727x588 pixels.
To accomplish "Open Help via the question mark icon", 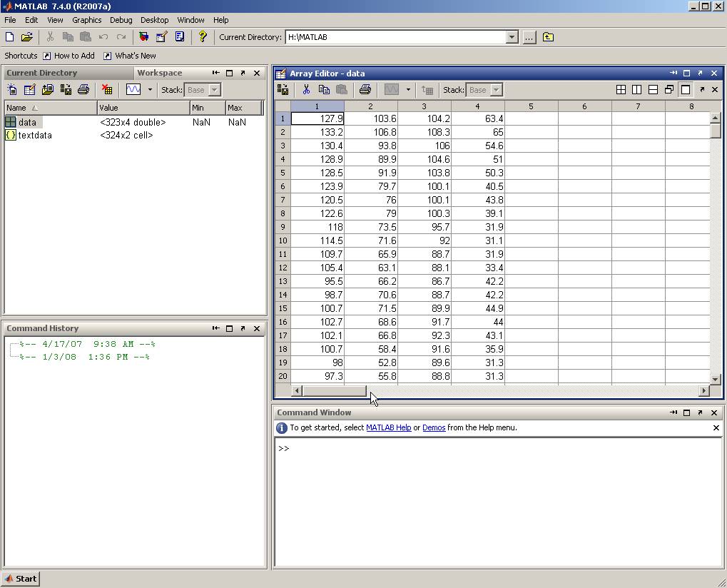I will (203, 37).
